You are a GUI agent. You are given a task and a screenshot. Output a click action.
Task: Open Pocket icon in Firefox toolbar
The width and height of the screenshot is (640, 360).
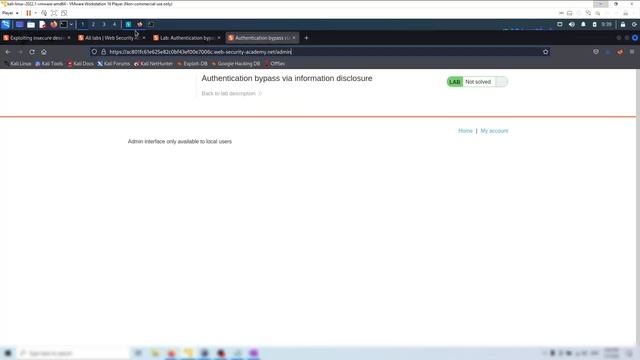(596, 52)
